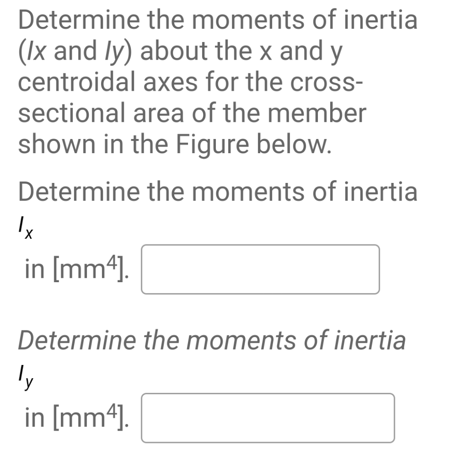Click inside the lower blank response box
Image resolution: width=452 pixels, height=476 pixels.
coord(268,418)
